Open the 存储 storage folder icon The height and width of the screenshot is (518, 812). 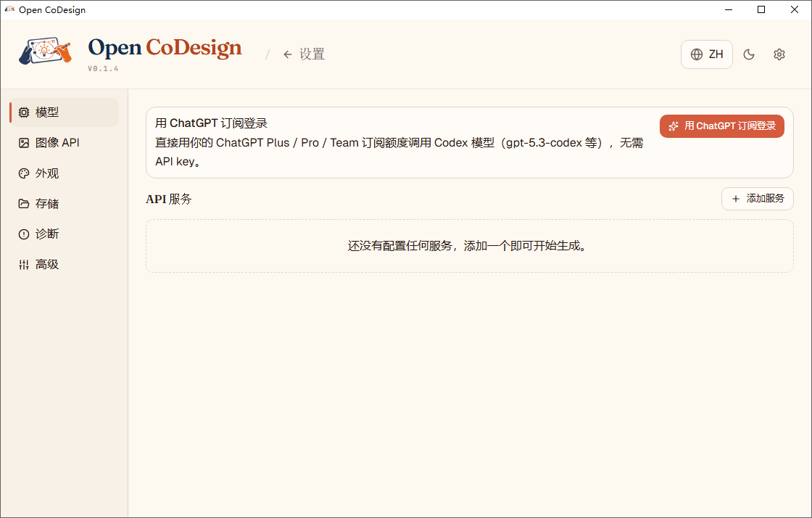22,203
